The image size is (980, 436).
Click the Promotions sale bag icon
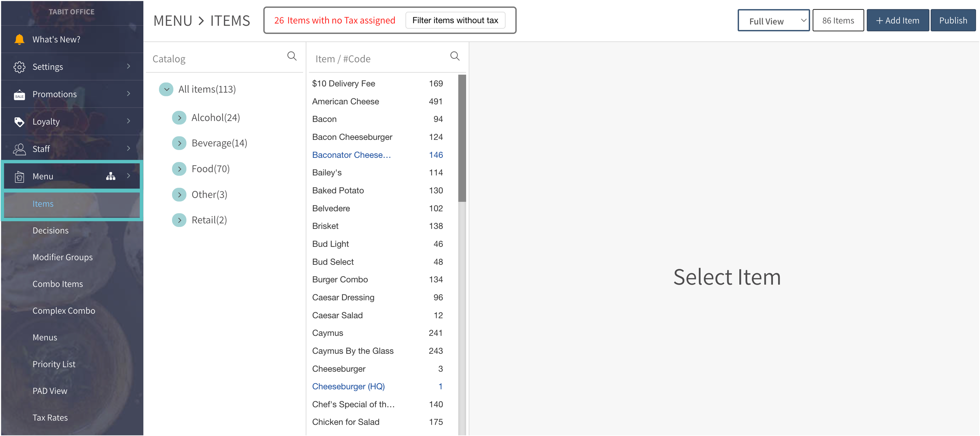[x=19, y=94]
